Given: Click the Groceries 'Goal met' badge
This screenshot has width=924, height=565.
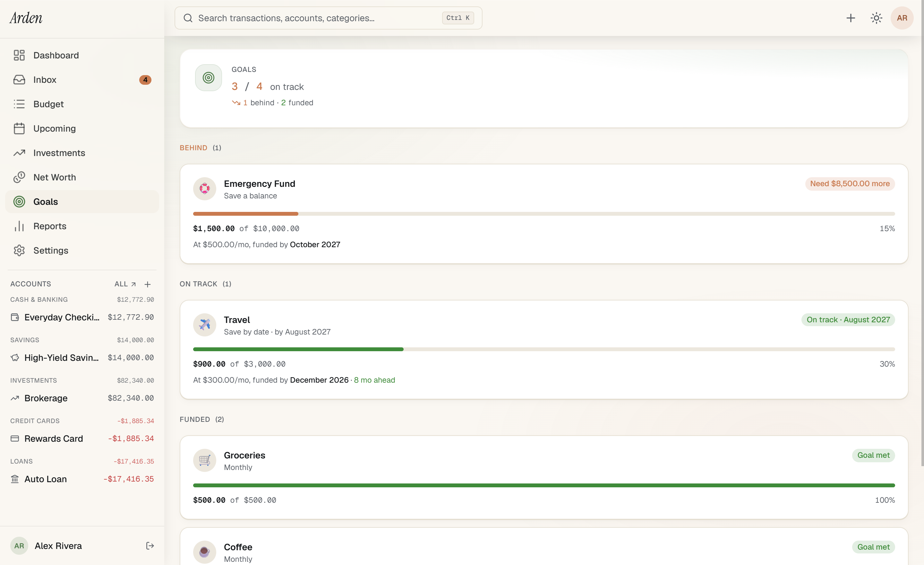Looking at the screenshot, I should 873,455.
